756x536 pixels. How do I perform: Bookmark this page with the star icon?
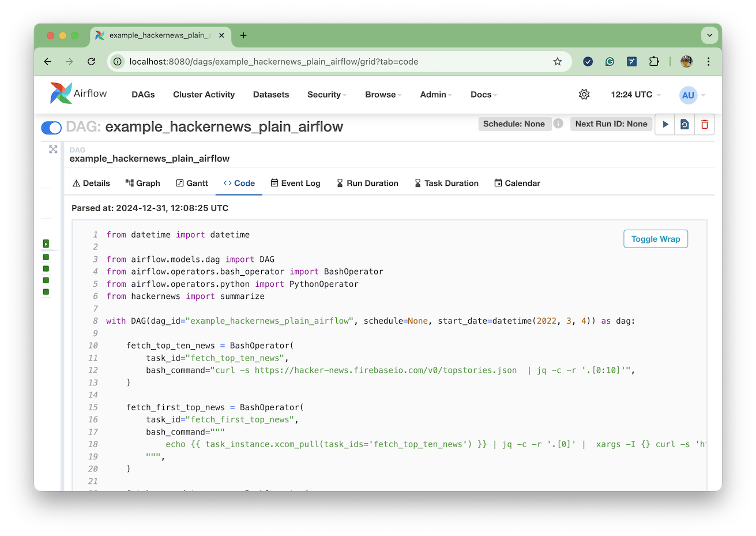pyautogui.click(x=557, y=62)
